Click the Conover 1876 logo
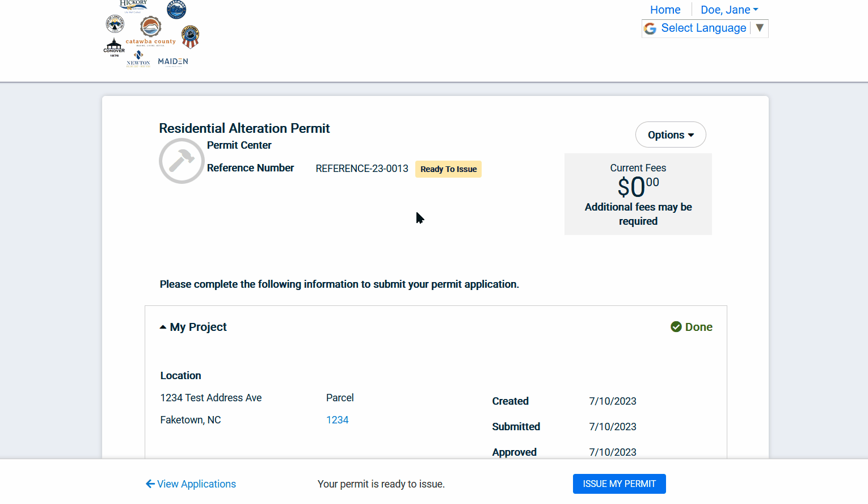The height and width of the screenshot is (504, 868). (114, 48)
